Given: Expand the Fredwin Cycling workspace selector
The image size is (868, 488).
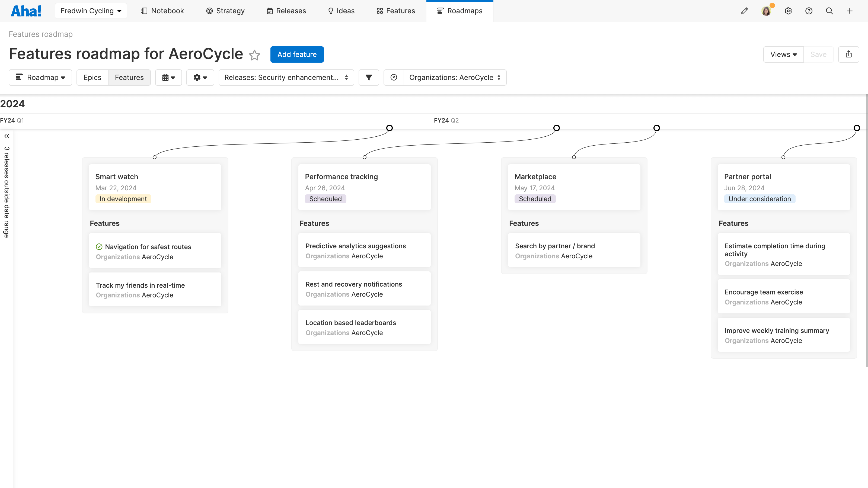Looking at the screenshot, I should tap(91, 11).
